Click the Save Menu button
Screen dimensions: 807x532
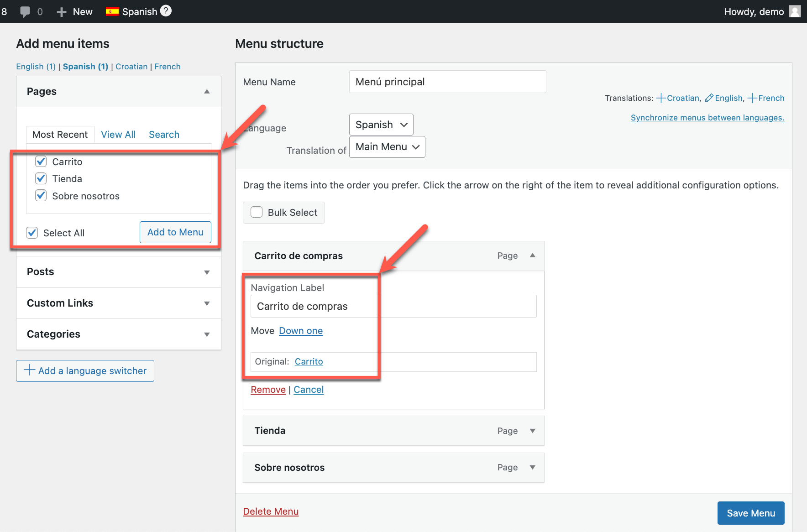[x=750, y=513]
